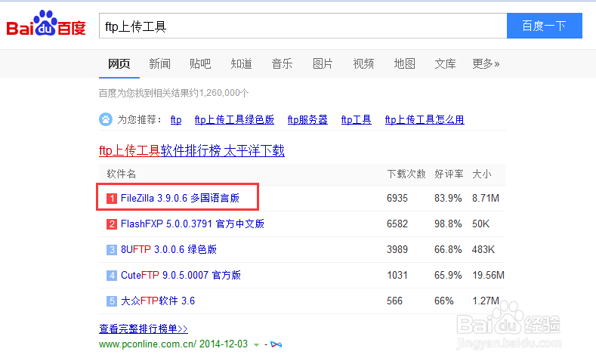Click the rank 1 badge next to FileZilla
The image size is (596, 364).
[x=111, y=199]
